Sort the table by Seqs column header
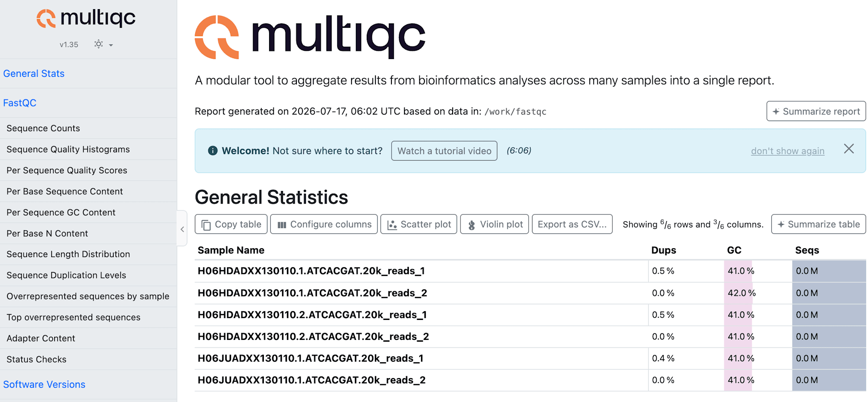This screenshot has width=868, height=402. tap(807, 250)
